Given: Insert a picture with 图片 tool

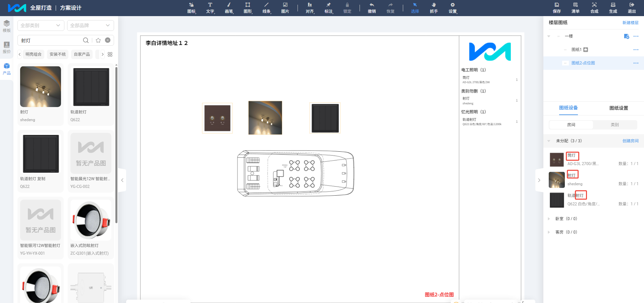Looking at the screenshot, I should click(285, 8).
